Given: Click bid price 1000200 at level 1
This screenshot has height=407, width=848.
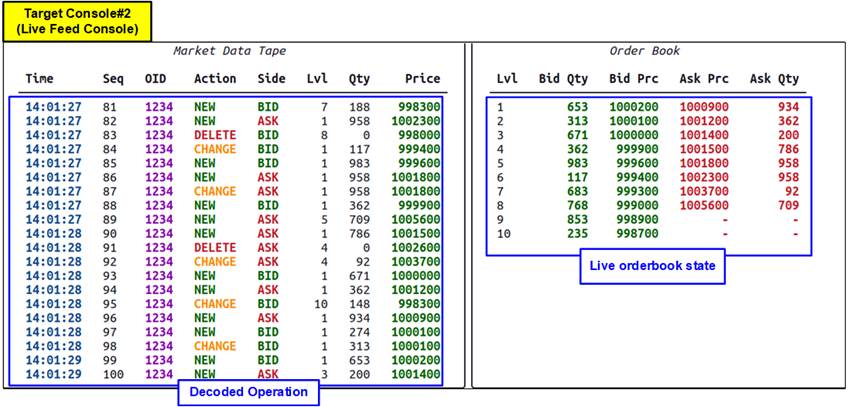Looking at the screenshot, I should click(634, 106).
